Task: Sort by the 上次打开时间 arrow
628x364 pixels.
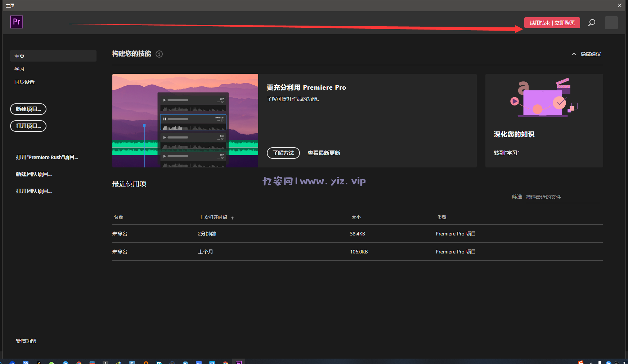Action: [233, 218]
